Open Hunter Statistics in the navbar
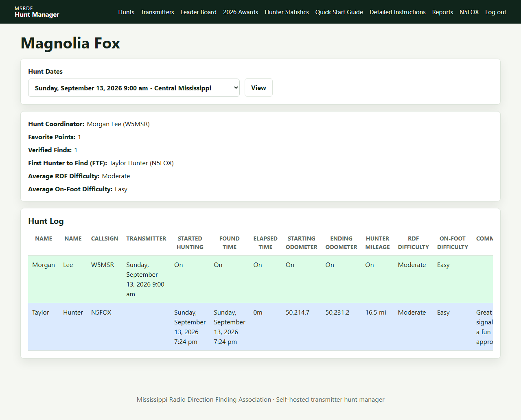Screen dimensions: 521x420 pos(287,12)
